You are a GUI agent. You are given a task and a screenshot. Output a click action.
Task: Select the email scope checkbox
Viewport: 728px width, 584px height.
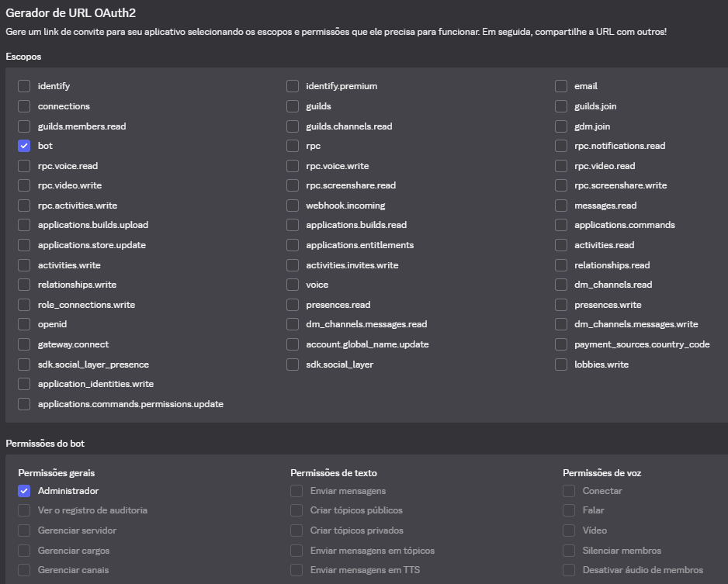561,86
